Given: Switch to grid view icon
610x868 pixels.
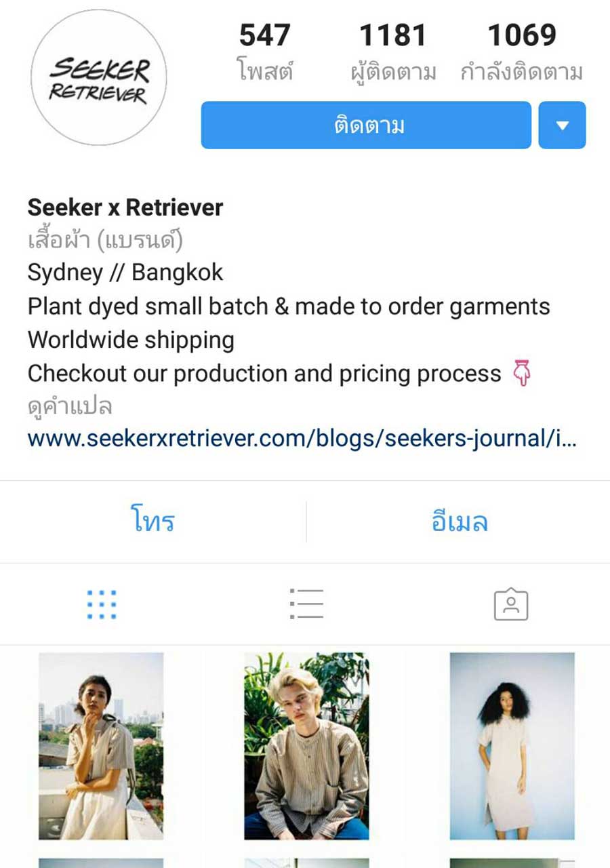Looking at the screenshot, I should pos(102,604).
